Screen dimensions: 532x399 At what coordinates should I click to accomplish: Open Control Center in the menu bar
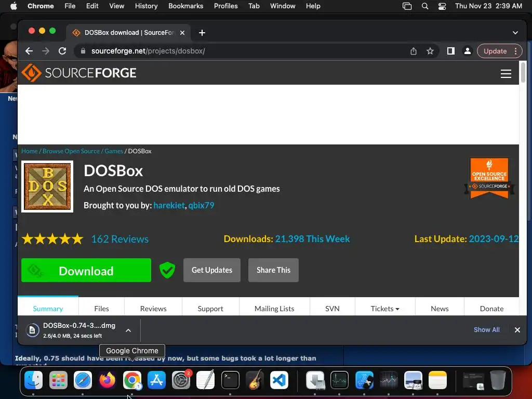tap(442, 6)
